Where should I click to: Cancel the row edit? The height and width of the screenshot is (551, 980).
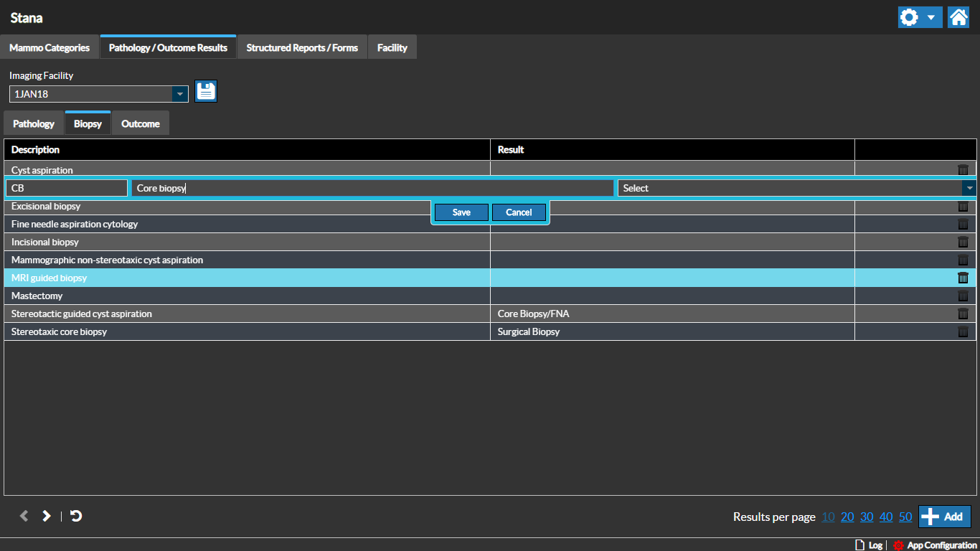click(519, 212)
